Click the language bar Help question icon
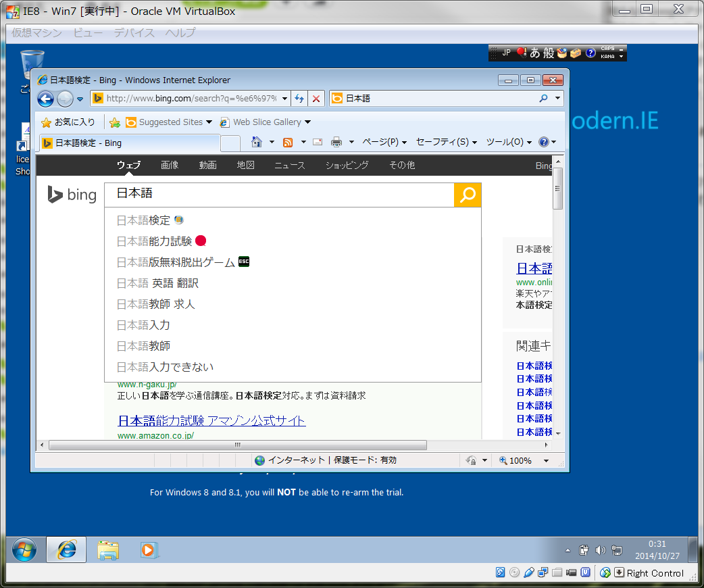704x588 pixels. (590, 53)
